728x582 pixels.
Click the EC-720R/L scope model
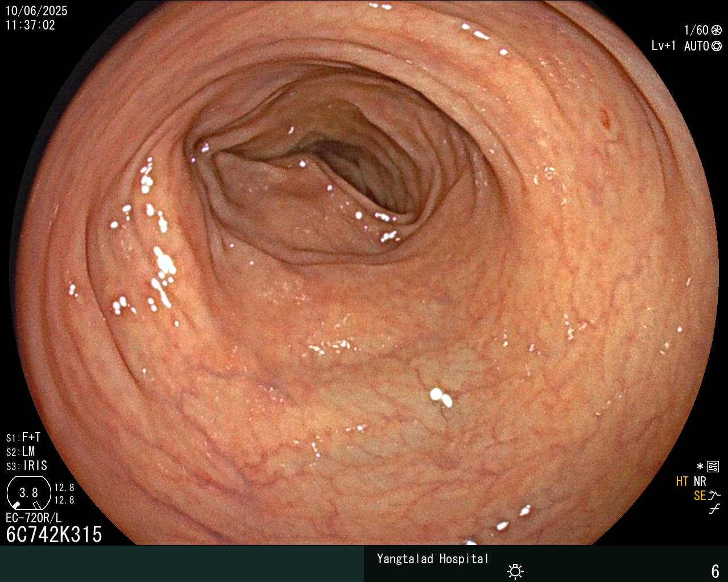pos(34,518)
